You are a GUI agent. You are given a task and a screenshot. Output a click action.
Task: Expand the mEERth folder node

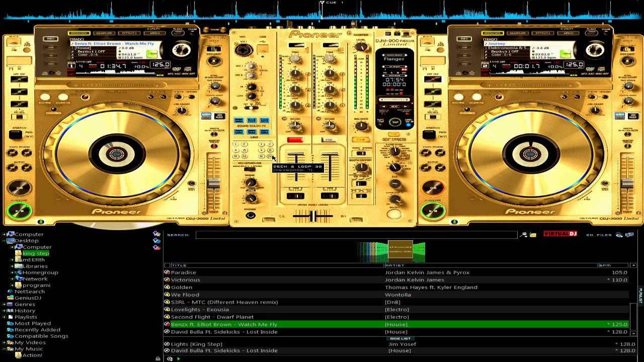click(x=12, y=260)
